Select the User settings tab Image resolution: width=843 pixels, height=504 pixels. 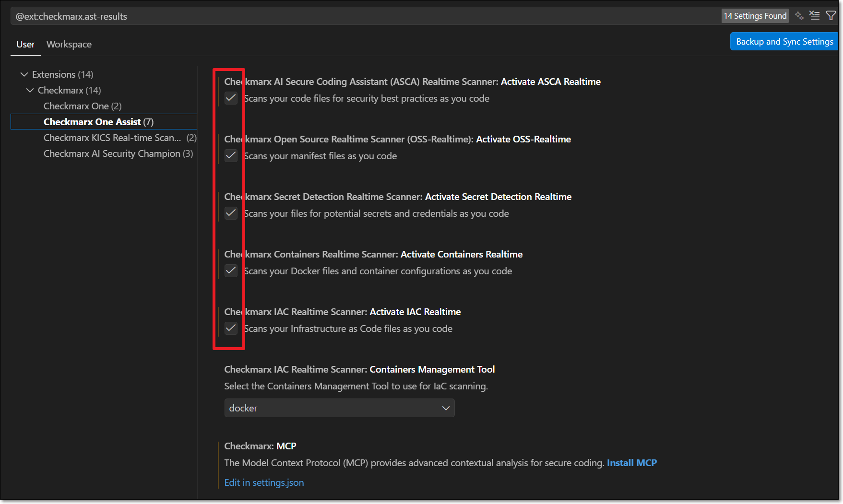point(25,44)
